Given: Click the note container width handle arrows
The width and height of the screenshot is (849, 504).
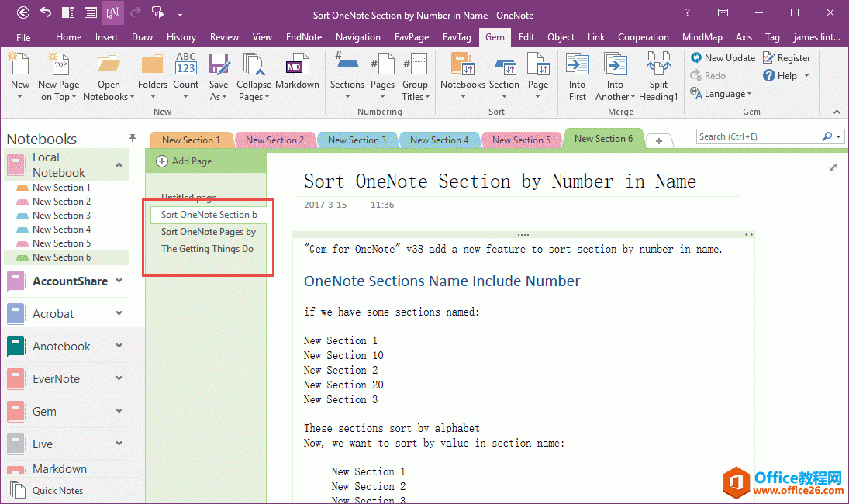Looking at the screenshot, I should (x=749, y=234).
